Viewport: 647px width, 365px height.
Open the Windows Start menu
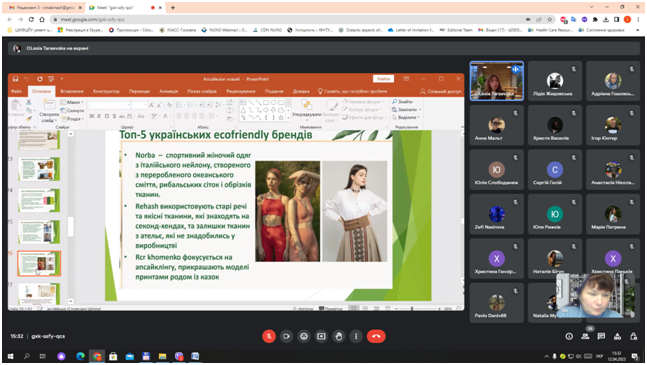click(10, 356)
